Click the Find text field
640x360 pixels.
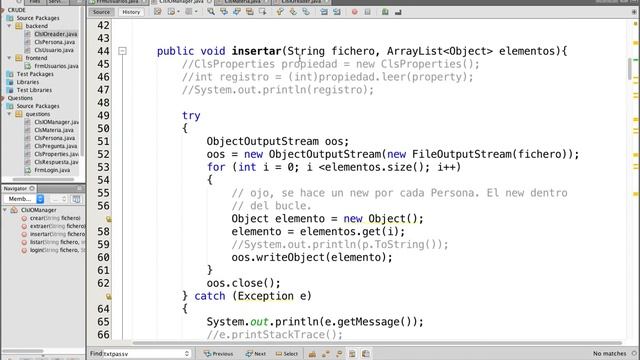click(x=143, y=353)
